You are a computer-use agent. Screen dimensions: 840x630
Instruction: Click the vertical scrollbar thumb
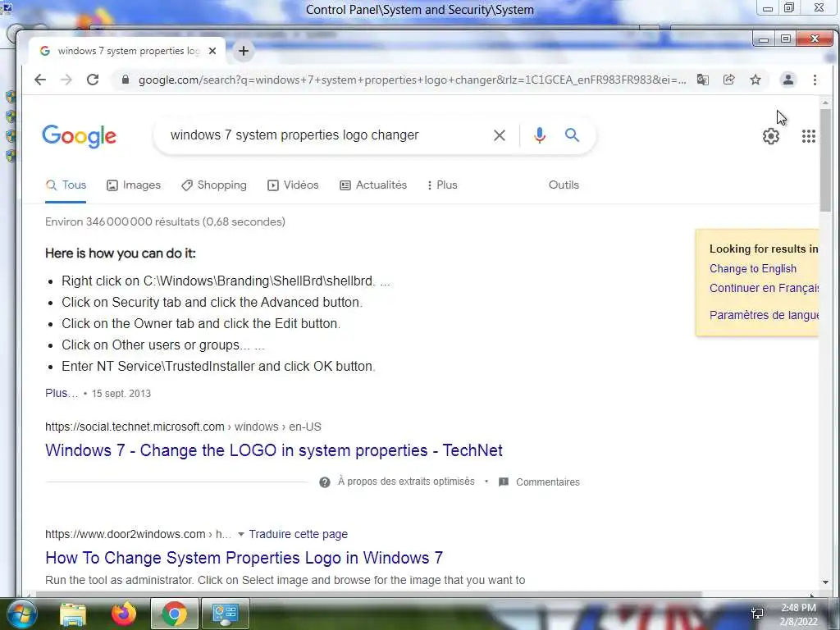tap(825, 160)
